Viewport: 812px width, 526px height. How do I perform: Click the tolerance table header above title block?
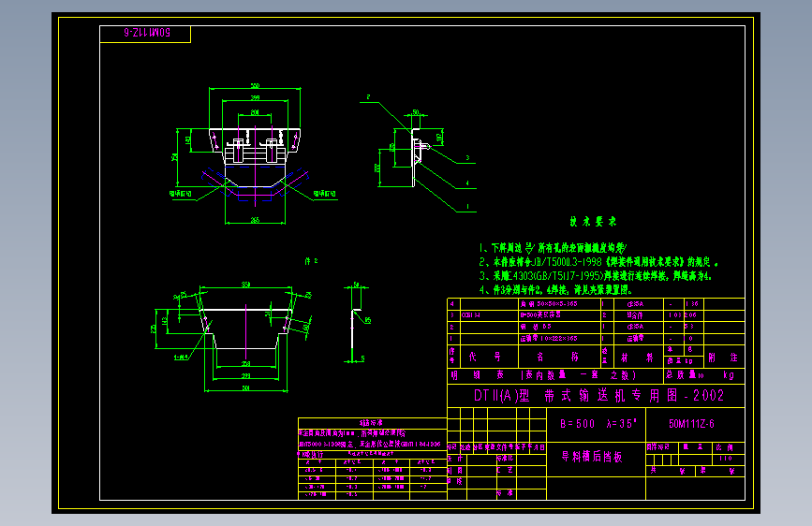[371, 423]
